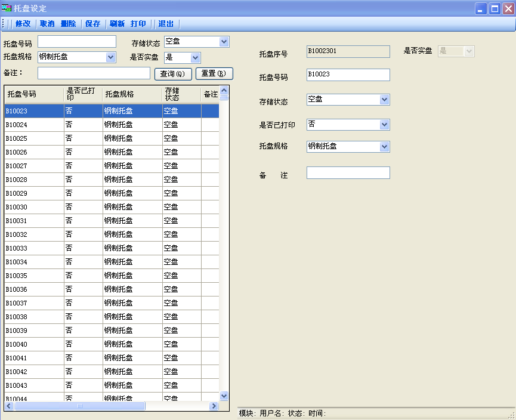Screen dimensions: 516x420
Task: Click the horizontal scroll left arrow
Action: point(9,406)
